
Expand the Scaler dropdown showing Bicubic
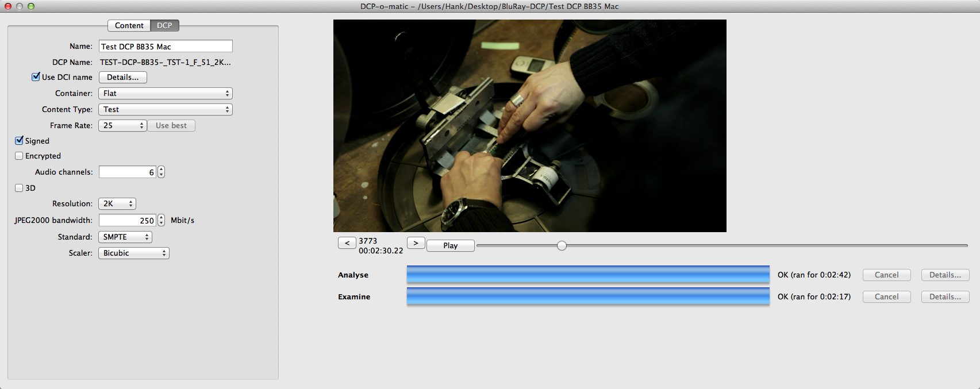coord(134,253)
